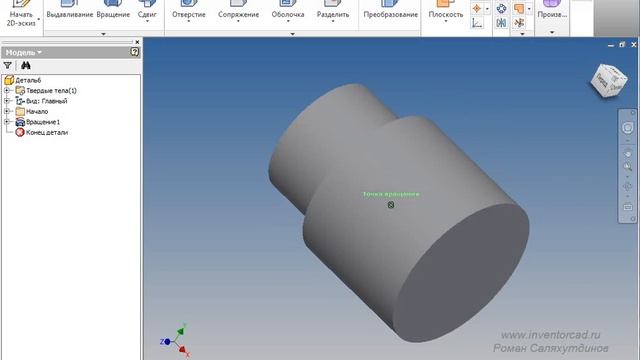Activate the Zoom magnifier tool

point(628,167)
